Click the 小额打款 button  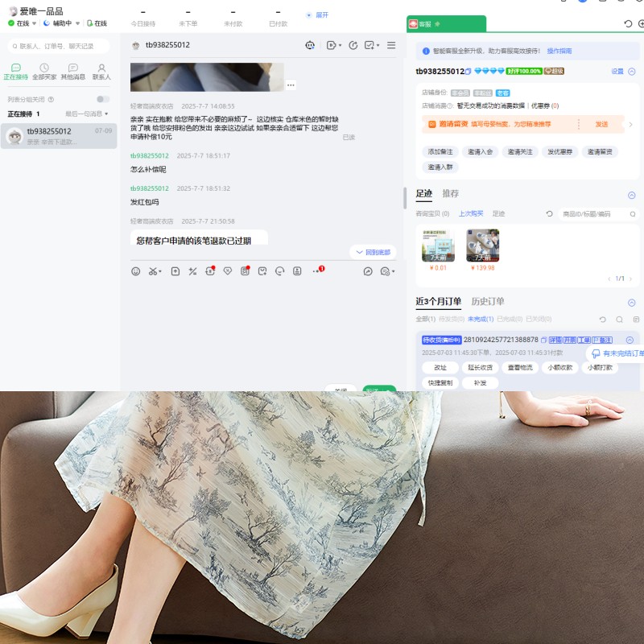(600, 368)
